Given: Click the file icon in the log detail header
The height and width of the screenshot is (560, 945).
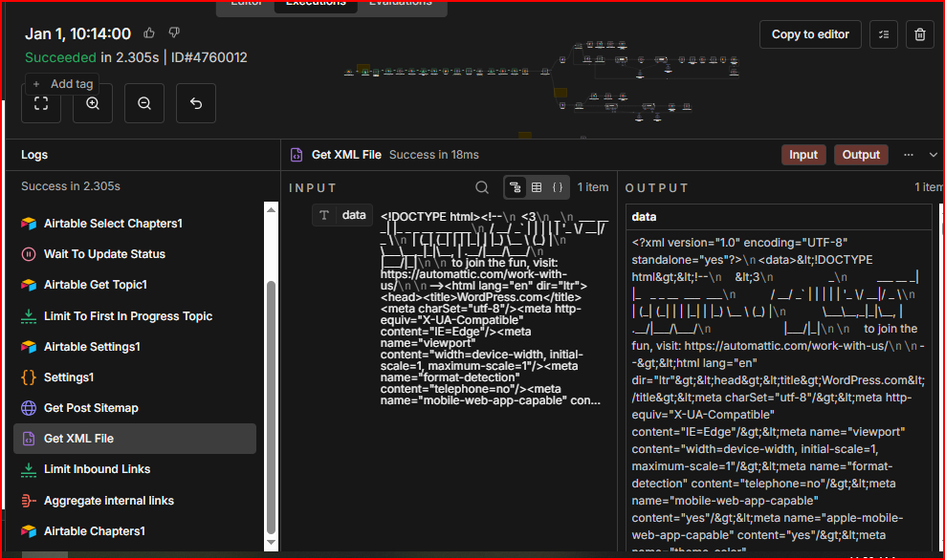Looking at the screenshot, I should 297,155.
